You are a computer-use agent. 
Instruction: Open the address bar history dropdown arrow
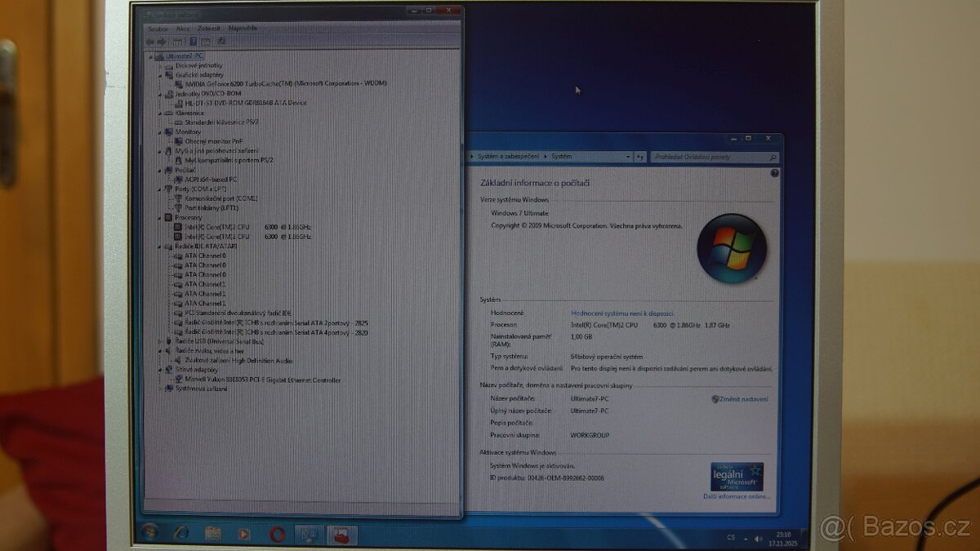pos(628,157)
